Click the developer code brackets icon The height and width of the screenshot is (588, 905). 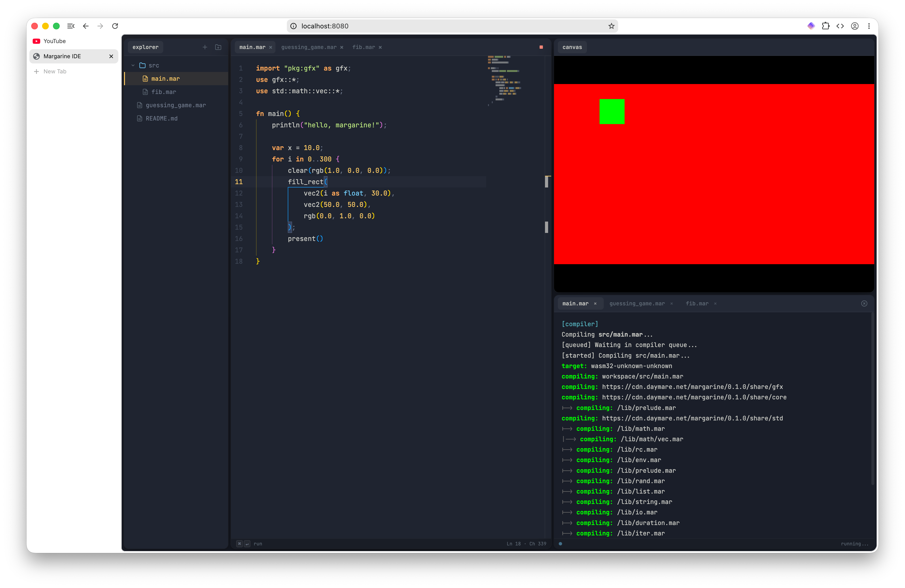840,26
